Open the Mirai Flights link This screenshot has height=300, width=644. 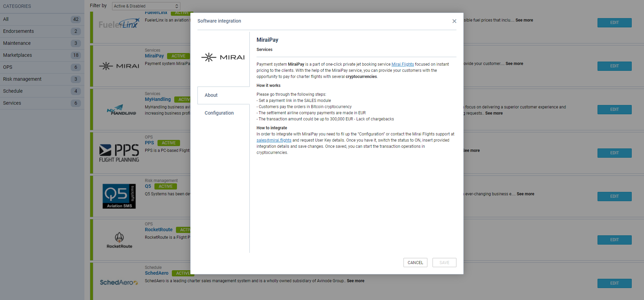click(402, 64)
